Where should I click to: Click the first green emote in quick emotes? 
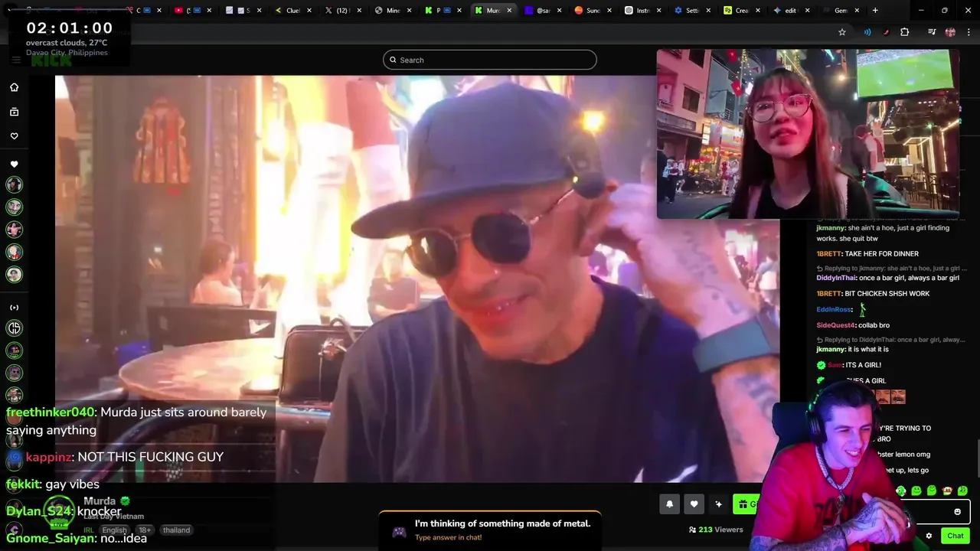(x=901, y=491)
